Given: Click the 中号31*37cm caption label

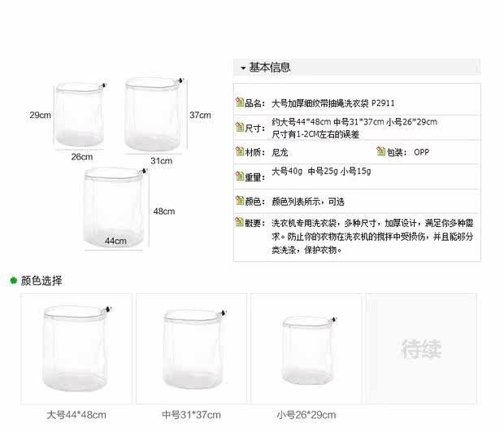Looking at the screenshot, I should tap(191, 415).
